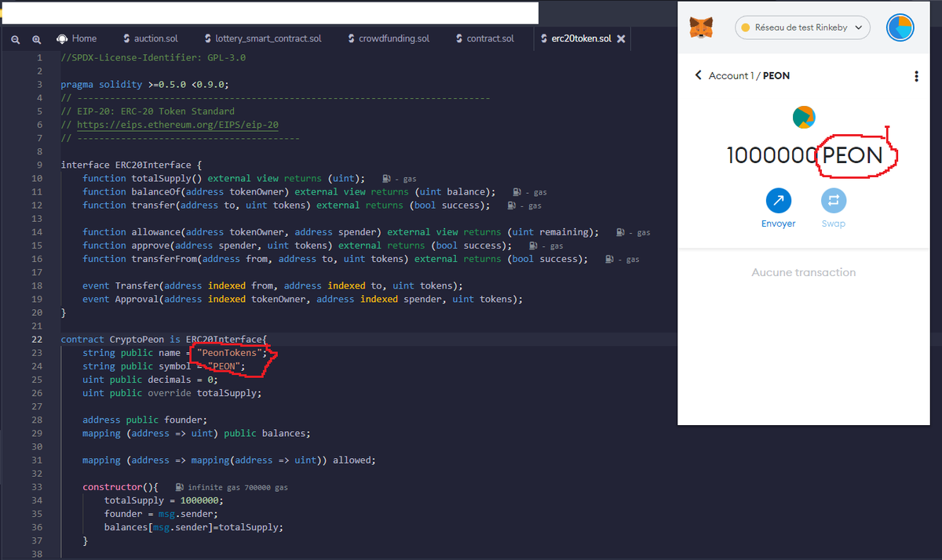Click the Solidity file icon on the contract.sol tab

click(459, 38)
